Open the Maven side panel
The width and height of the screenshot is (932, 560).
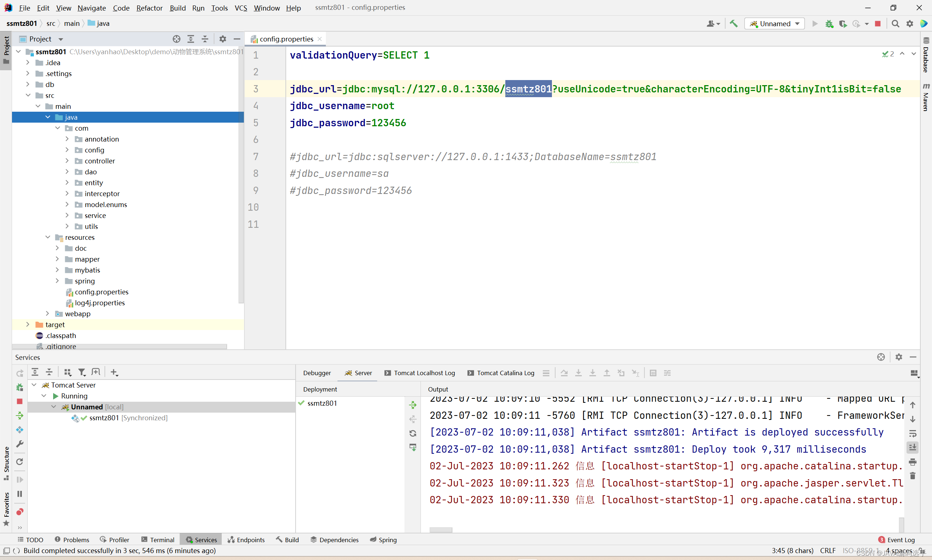point(926,97)
